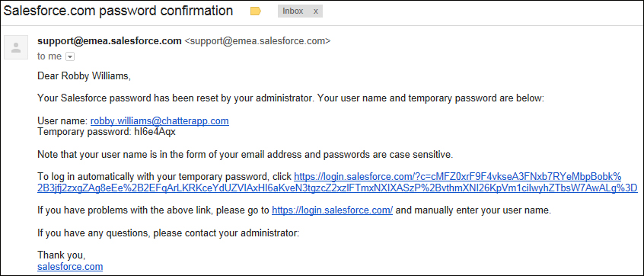
Task: Click the "Dear Robby Williams" greeting
Action: point(84,76)
